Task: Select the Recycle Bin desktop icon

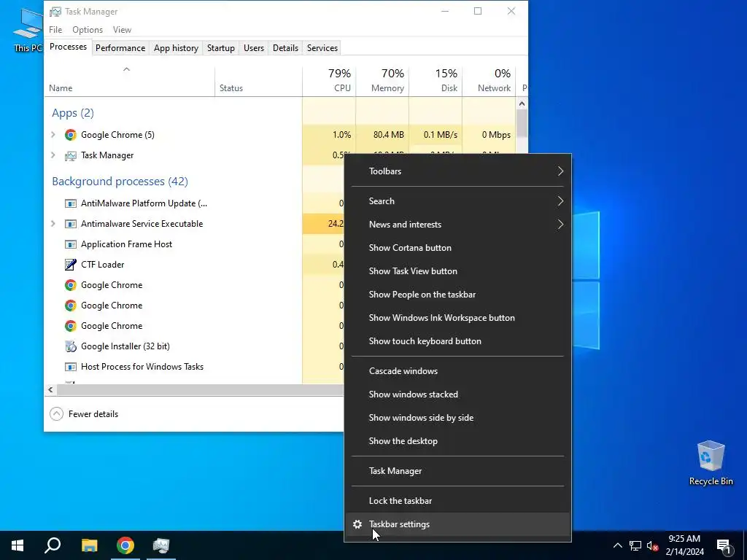Action: coord(711,462)
